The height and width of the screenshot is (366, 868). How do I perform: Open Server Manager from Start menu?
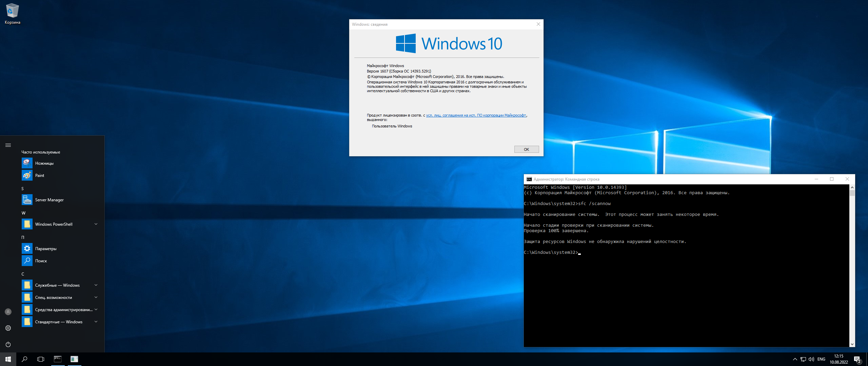click(x=49, y=200)
